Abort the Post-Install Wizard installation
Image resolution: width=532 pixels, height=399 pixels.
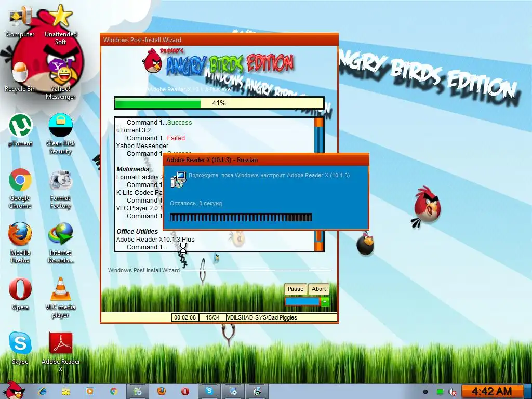[318, 289]
